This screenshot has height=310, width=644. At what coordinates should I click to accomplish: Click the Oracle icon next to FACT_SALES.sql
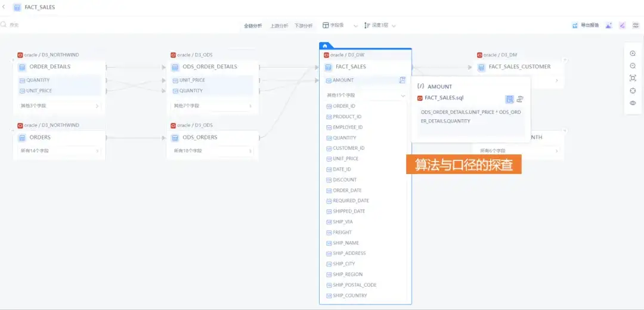pos(420,98)
